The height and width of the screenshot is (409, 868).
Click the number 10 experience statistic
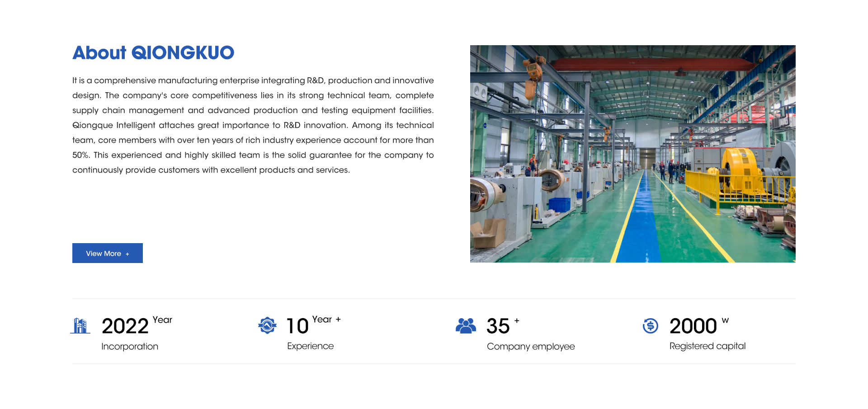pyautogui.click(x=297, y=326)
